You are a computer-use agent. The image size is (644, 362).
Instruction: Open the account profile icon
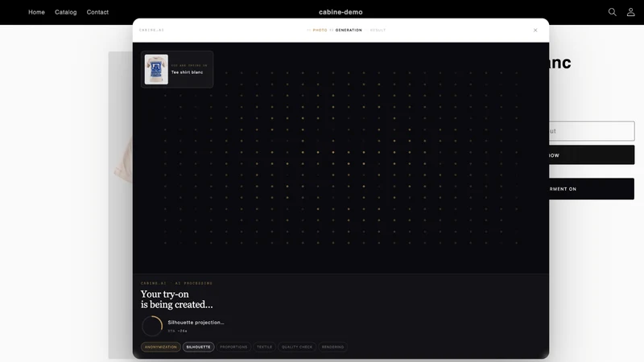(630, 12)
